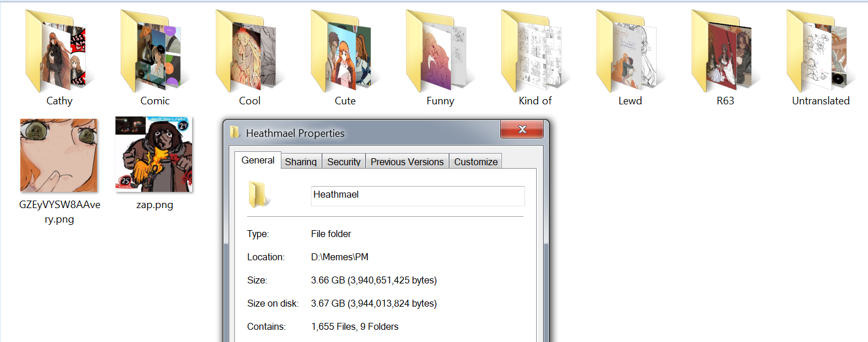Switch to the General tab

point(258,161)
